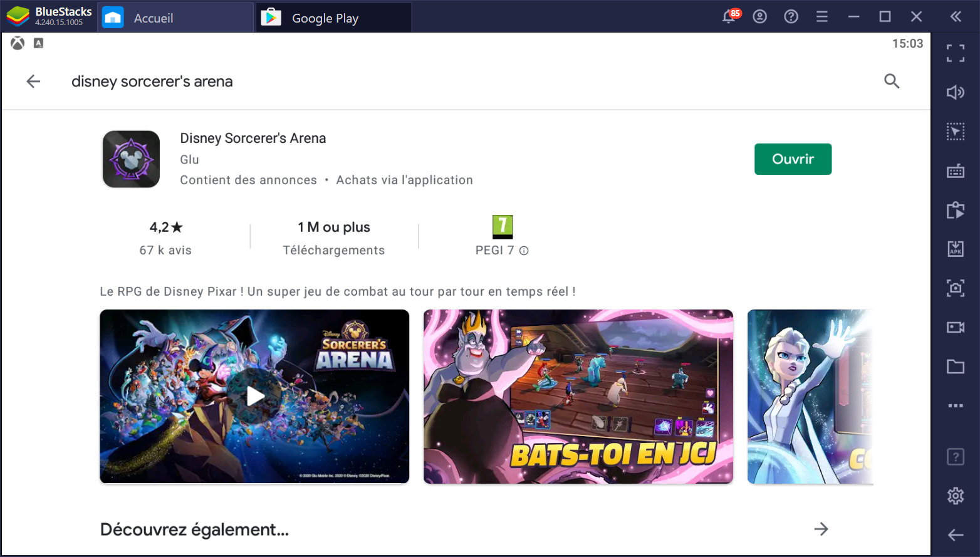Click the Install APK icon
Viewport: 980px width, 557px height.
(956, 249)
